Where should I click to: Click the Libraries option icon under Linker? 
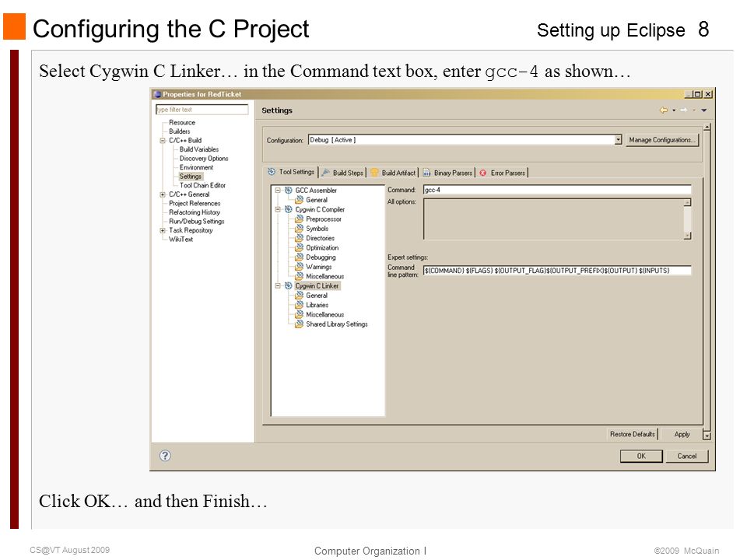coord(299,305)
